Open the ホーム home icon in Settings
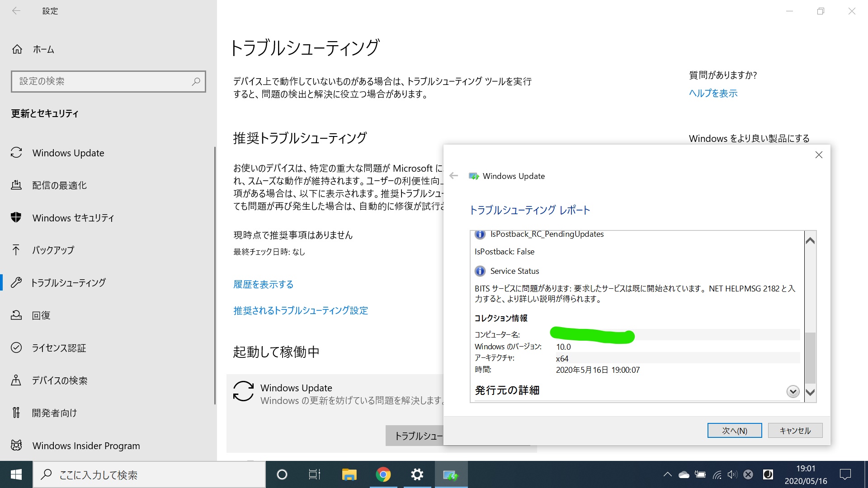Viewport: 868px width, 488px height. pos(17,49)
